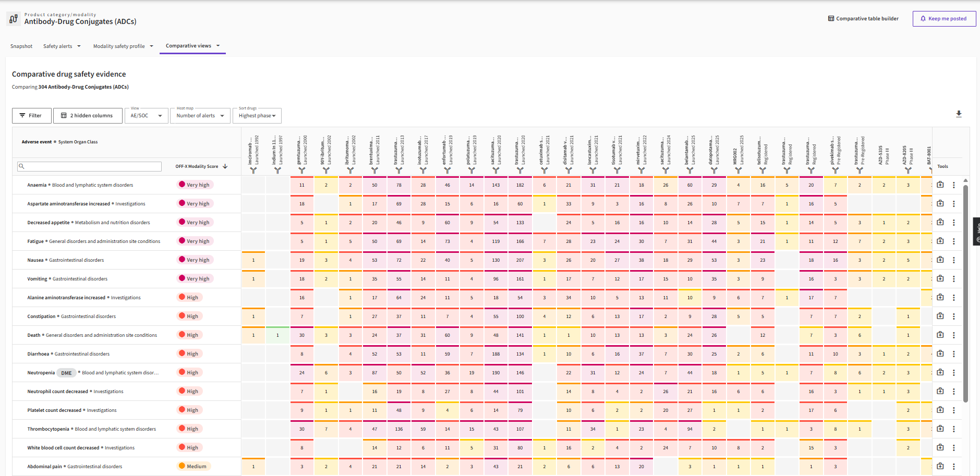Click the antibody icon under the gemtuzumab column

pyautogui.click(x=302, y=170)
